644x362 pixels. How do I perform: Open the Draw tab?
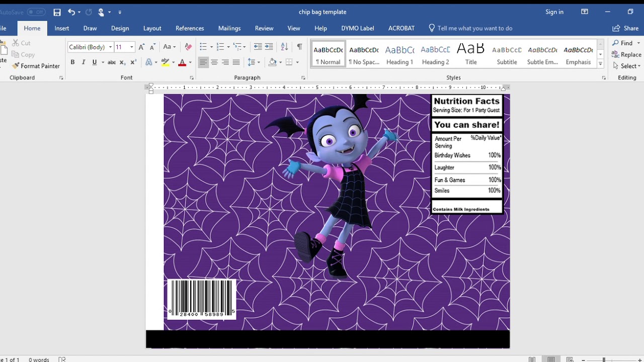click(x=90, y=28)
